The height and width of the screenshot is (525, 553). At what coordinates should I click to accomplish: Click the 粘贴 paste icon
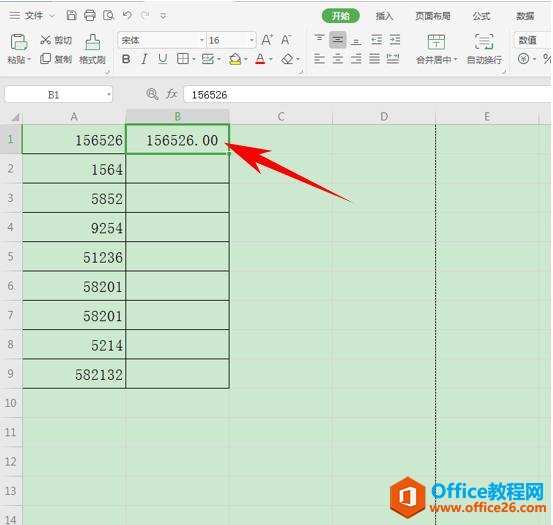click(x=19, y=42)
